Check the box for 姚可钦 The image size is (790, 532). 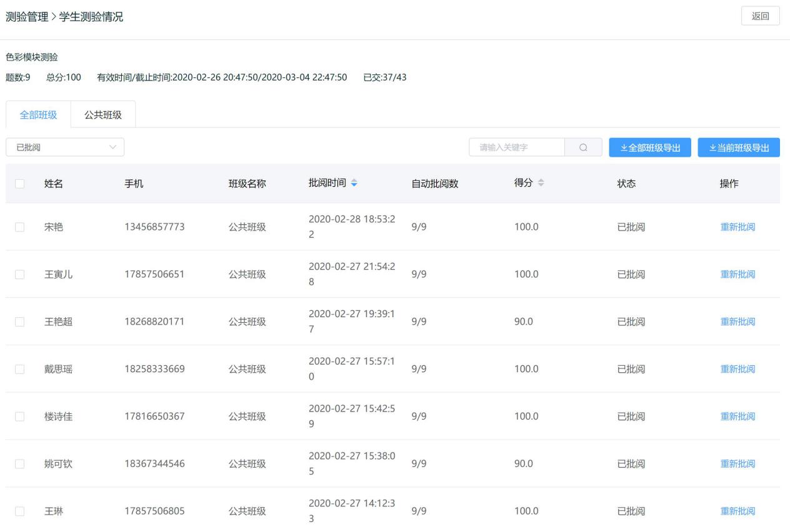tap(19, 464)
